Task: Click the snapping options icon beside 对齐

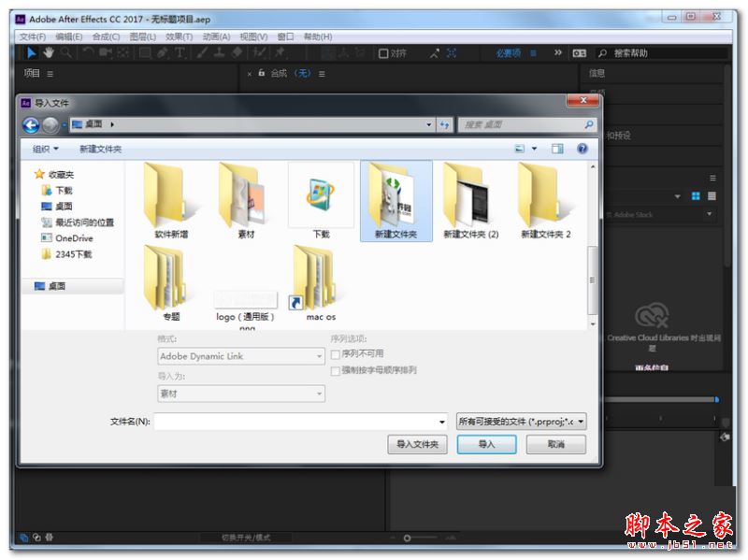Action: click(x=434, y=53)
